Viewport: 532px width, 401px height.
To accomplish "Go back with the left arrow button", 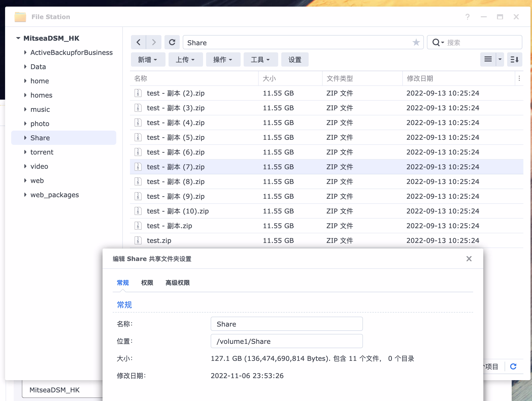I will [138, 42].
